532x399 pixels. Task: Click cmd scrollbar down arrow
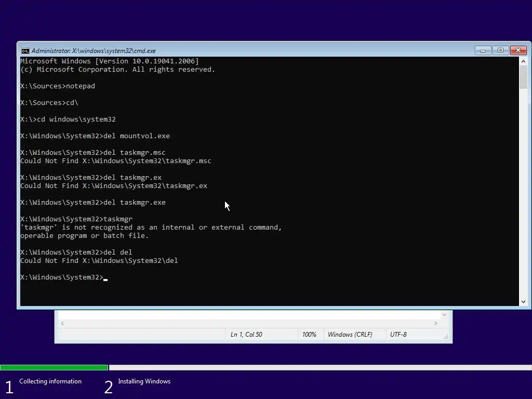[x=523, y=302]
